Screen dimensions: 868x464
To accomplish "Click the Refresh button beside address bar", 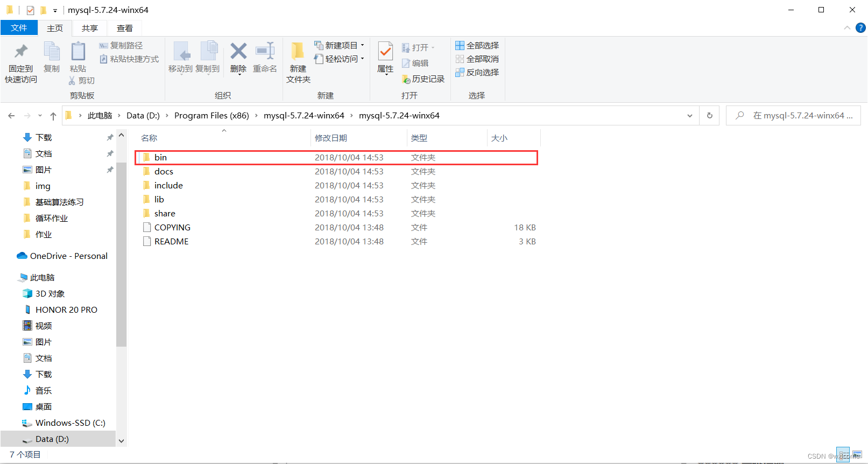I will tap(710, 116).
